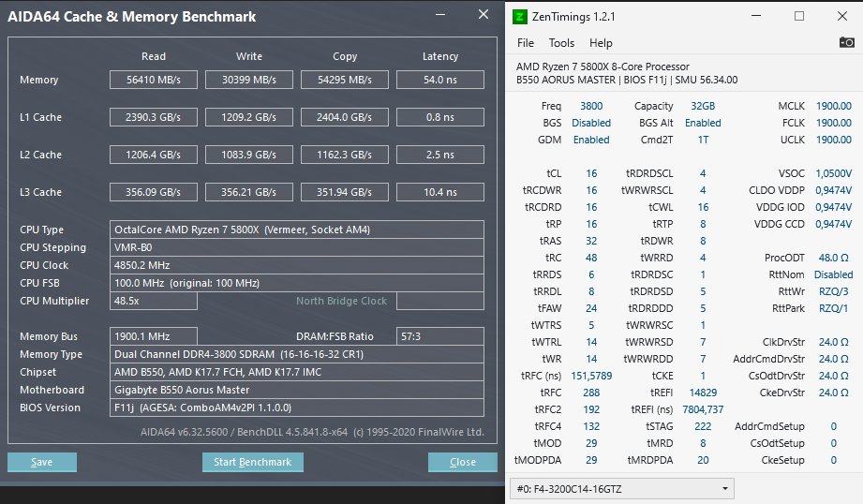Select Memory Read value 56410 MB/s
Image resolution: width=863 pixels, height=504 pixels.
coord(154,80)
